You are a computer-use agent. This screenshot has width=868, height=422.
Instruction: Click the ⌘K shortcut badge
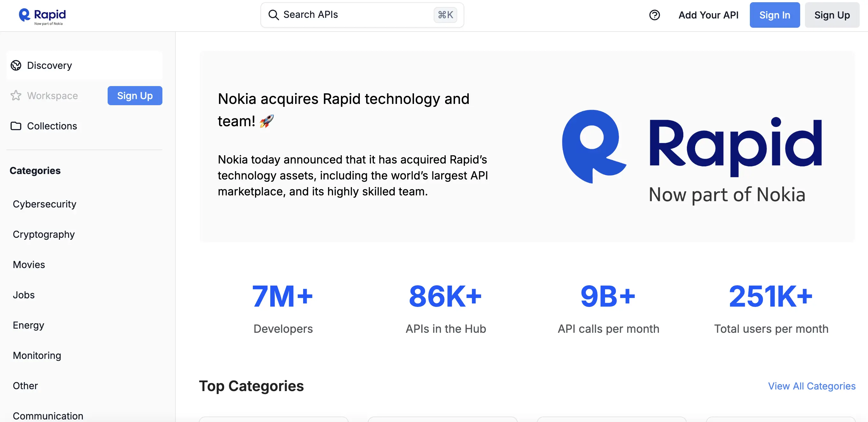click(445, 15)
